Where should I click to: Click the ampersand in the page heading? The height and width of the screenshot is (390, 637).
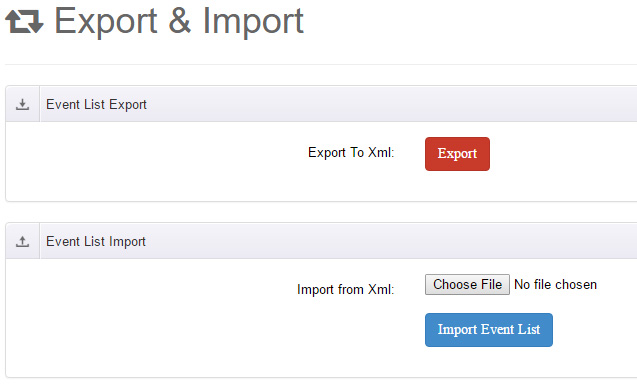(180, 20)
